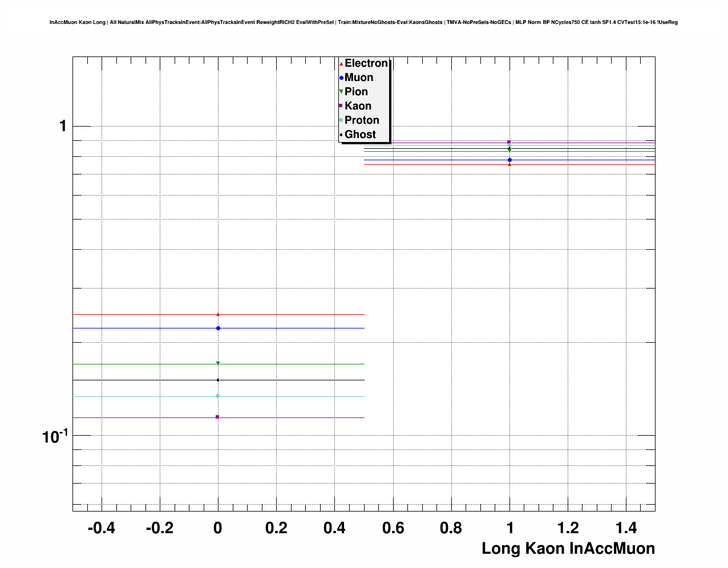The image size is (728, 568).
Task: Click the purple Kaon data point at x=0
Action: coord(217,417)
